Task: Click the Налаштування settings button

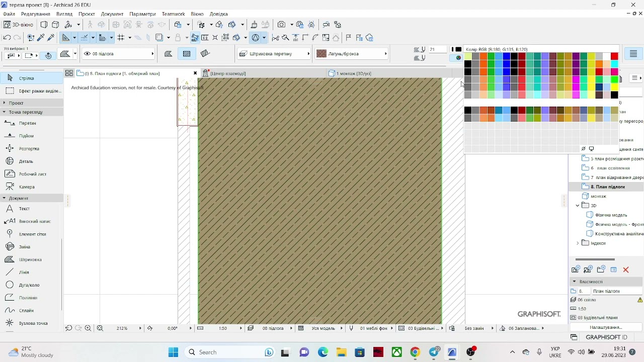Action: (606, 327)
